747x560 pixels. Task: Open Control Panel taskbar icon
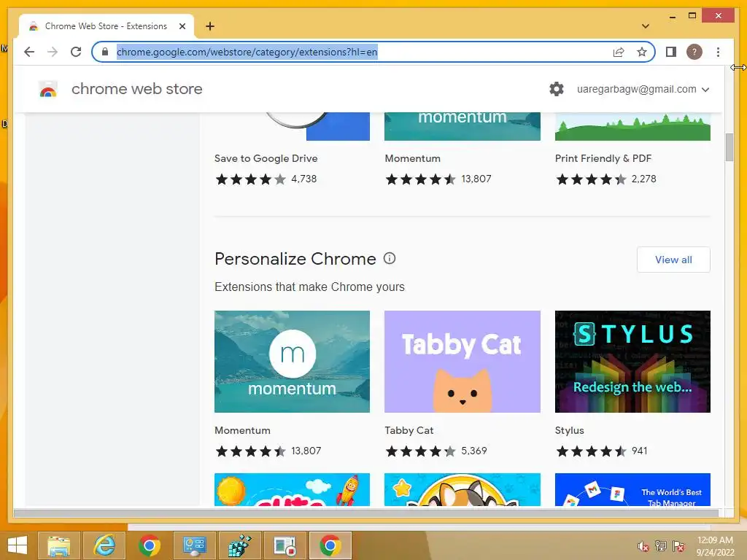point(194,545)
